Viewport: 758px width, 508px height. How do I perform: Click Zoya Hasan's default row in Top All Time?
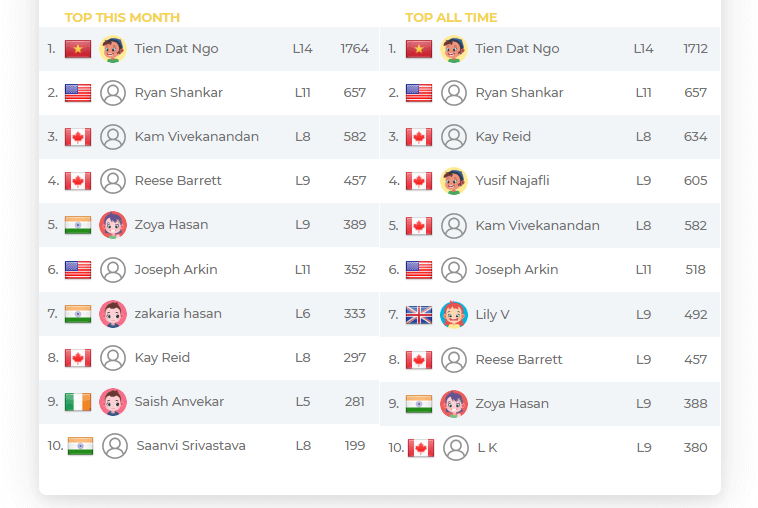click(x=550, y=404)
